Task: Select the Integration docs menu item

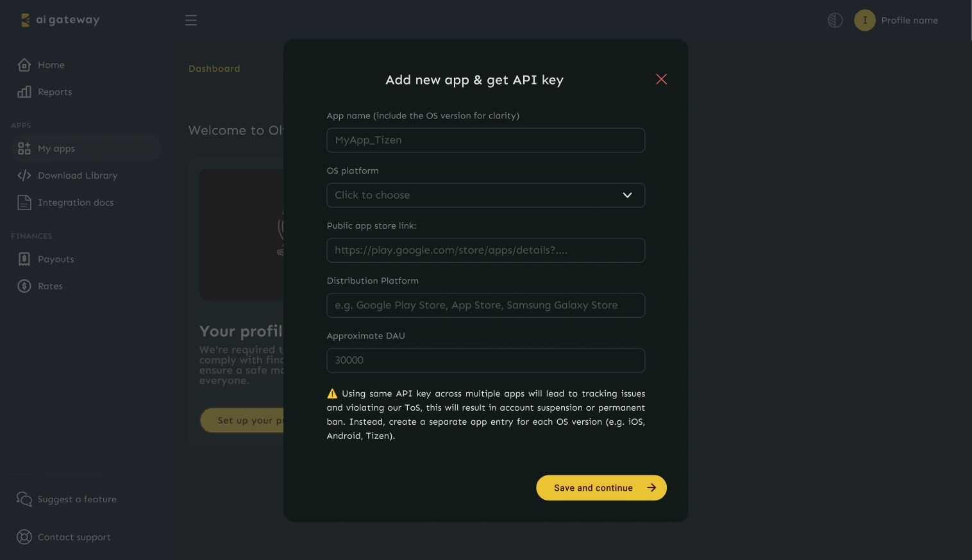Action: pyautogui.click(x=76, y=202)
